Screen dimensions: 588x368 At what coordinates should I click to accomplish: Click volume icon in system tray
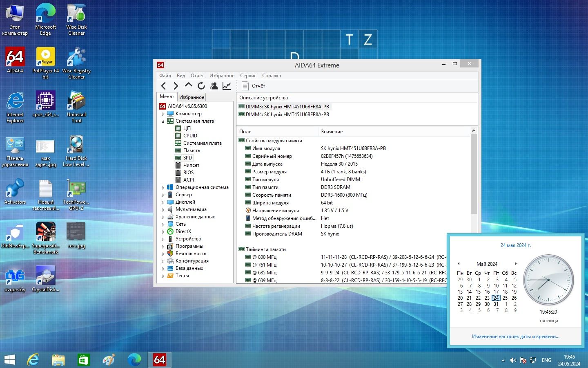point(513,360)
